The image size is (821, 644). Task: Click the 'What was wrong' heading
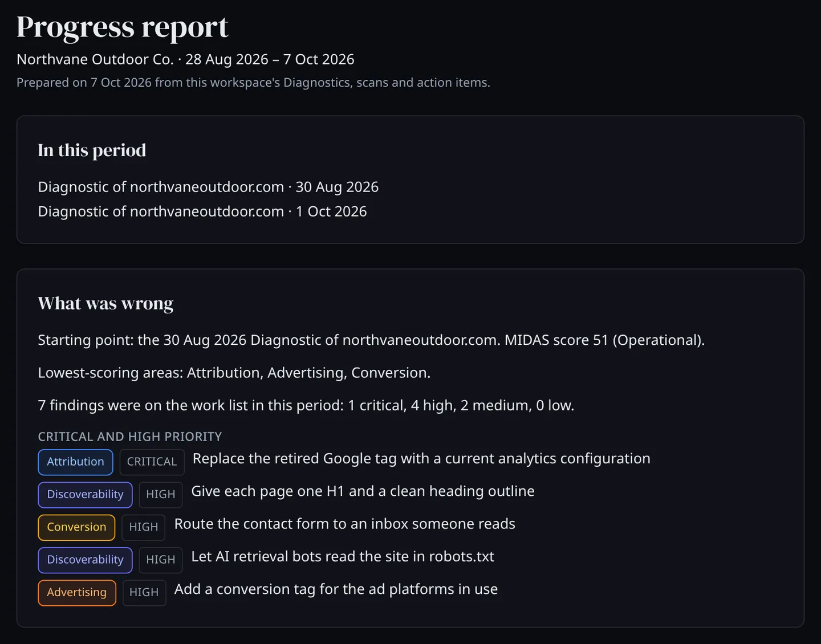[x=105, y=303]
